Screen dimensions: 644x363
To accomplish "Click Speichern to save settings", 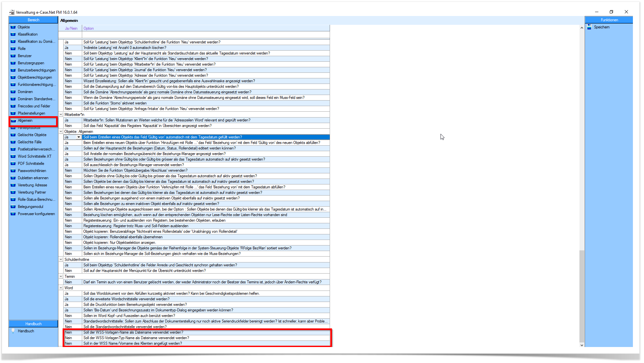I will (x=602, y=27).
